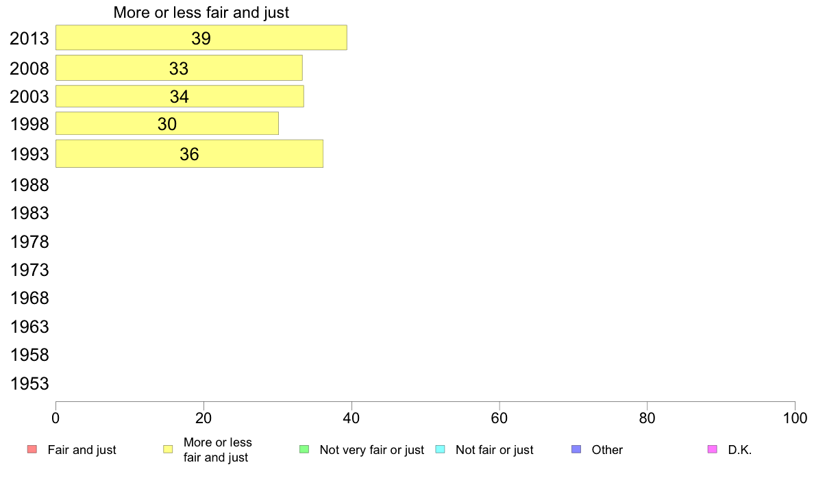Screen dimensions: 814x504
Task: Click the red Fair and just legend swatch
Action: click(x=32, y=449)
